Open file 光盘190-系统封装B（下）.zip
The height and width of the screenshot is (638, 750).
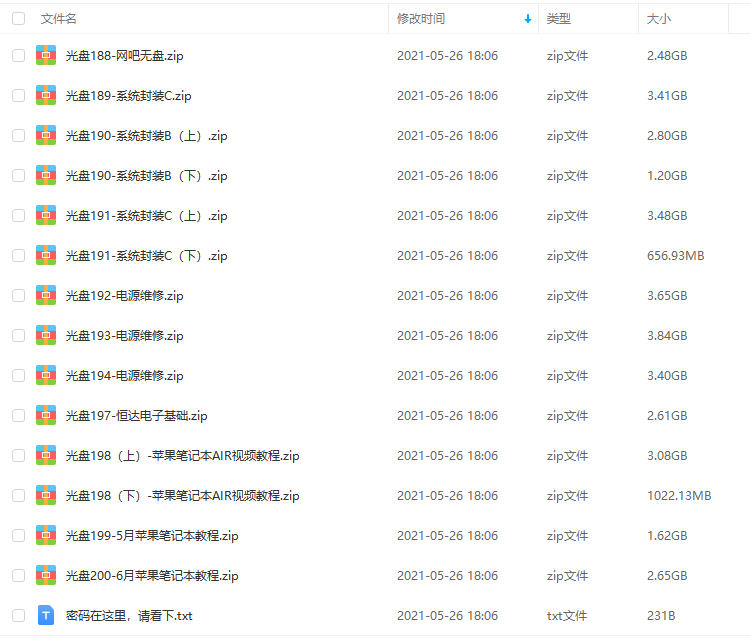[146, 176]
